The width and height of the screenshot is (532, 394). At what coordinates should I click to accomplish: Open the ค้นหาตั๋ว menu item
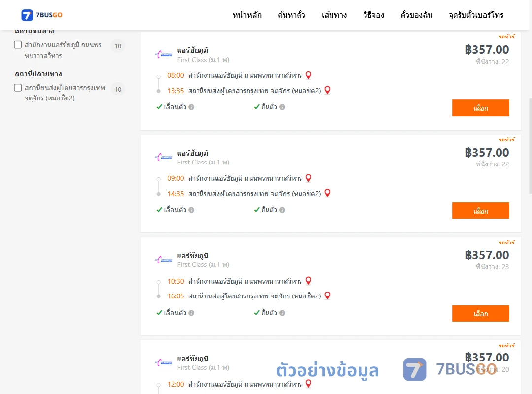292,15
